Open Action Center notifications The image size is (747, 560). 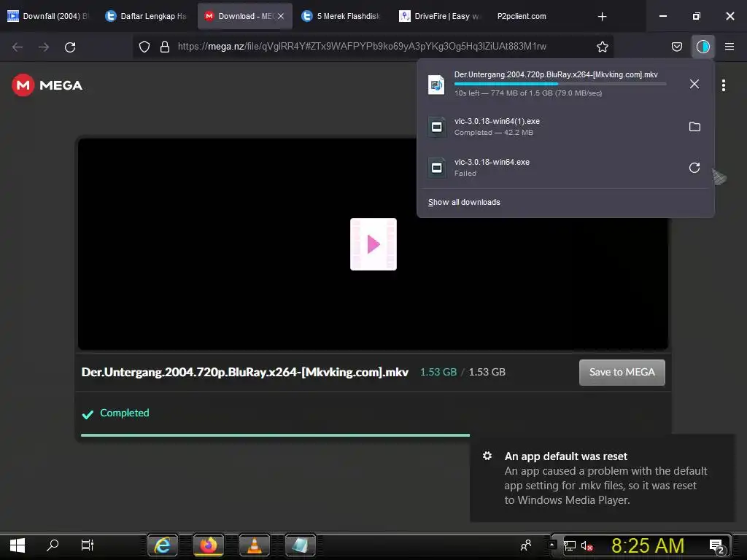tap(717, 546)
